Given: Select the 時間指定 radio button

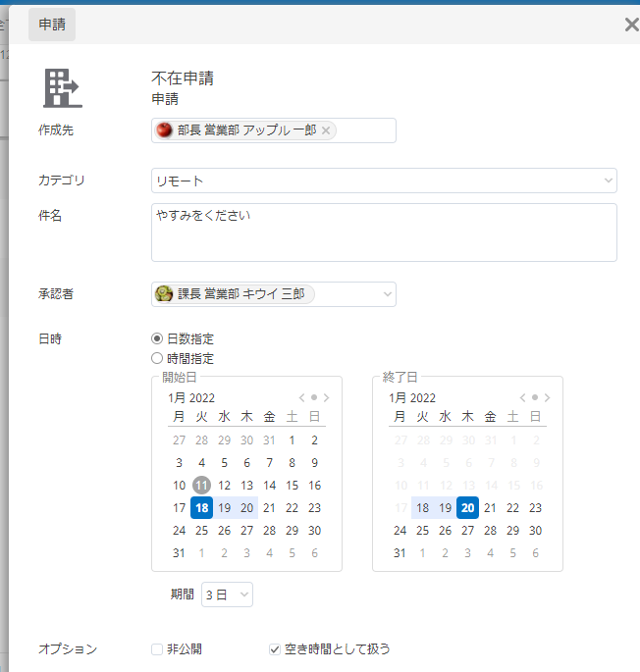Looking at the screenshot, I should point(157,358).
